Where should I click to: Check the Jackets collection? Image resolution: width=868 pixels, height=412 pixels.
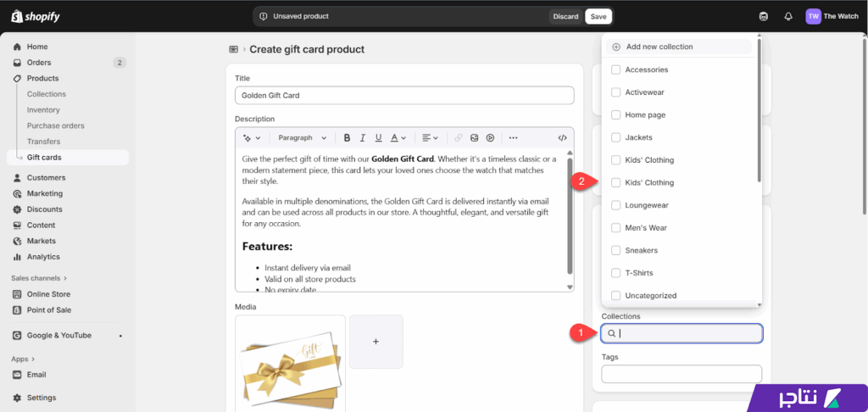point(615,137)
